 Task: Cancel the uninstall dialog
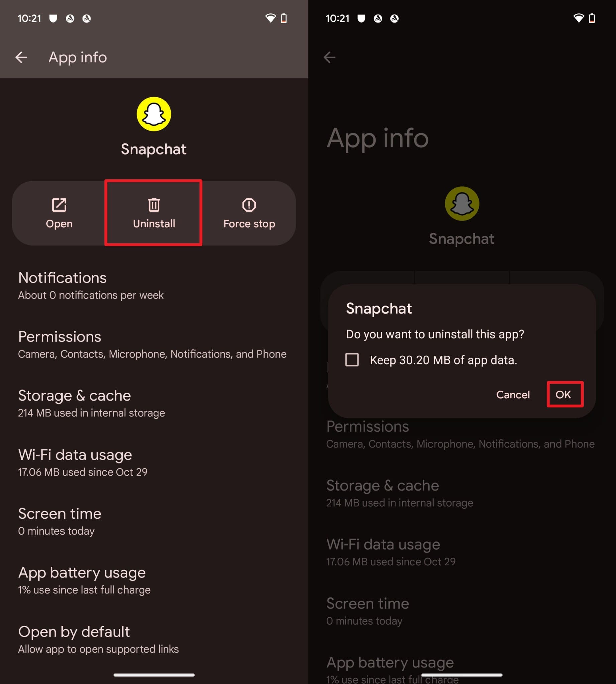tap(513, 395)
